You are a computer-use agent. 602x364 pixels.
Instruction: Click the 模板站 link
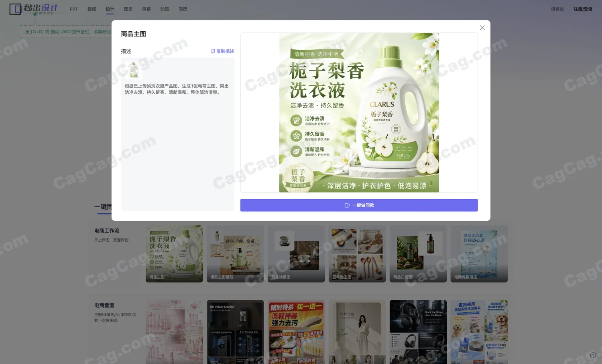point(557,9)
